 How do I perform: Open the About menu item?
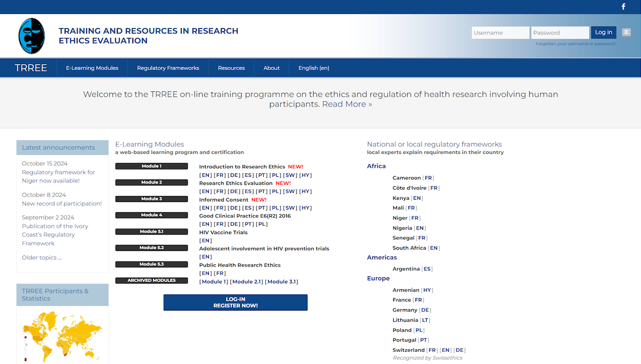point(271,68)
